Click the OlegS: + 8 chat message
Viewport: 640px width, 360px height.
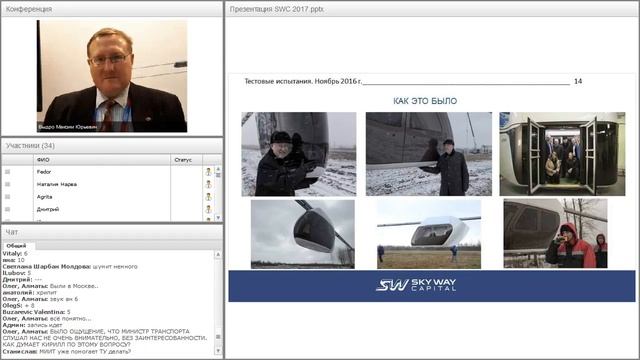coord(18,305)
